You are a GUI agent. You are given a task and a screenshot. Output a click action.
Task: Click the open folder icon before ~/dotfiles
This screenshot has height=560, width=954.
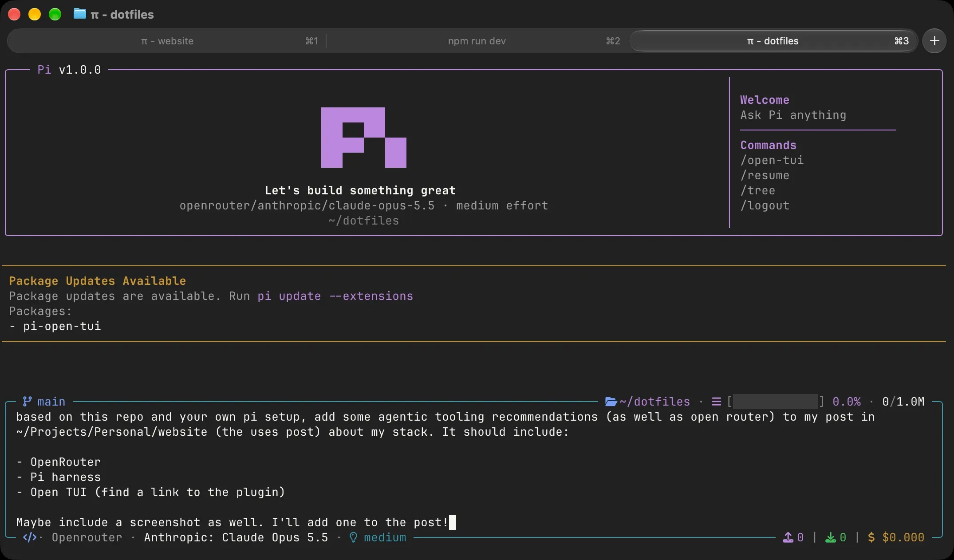click(x=611, y=402)
